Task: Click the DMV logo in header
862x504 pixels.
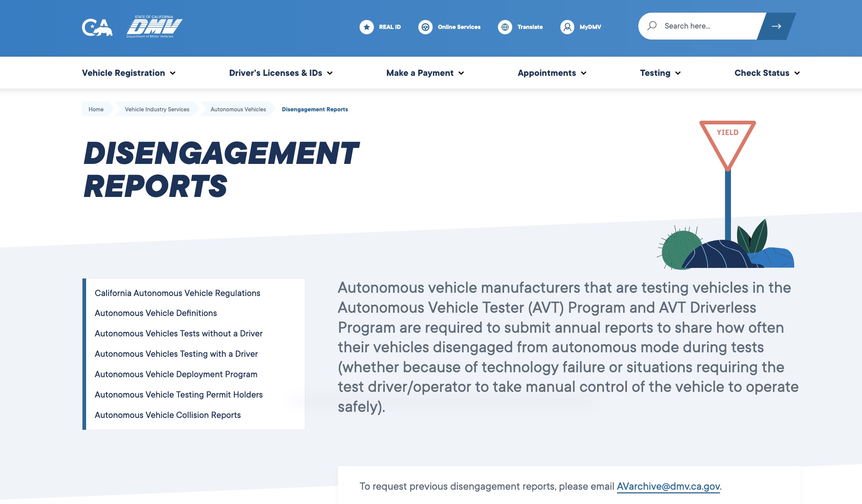Action: tap(154, 27)
